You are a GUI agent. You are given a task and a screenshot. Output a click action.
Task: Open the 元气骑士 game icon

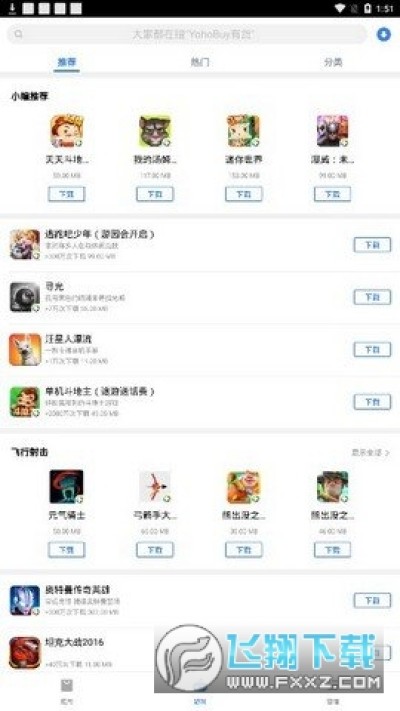(x=67, y=487)
